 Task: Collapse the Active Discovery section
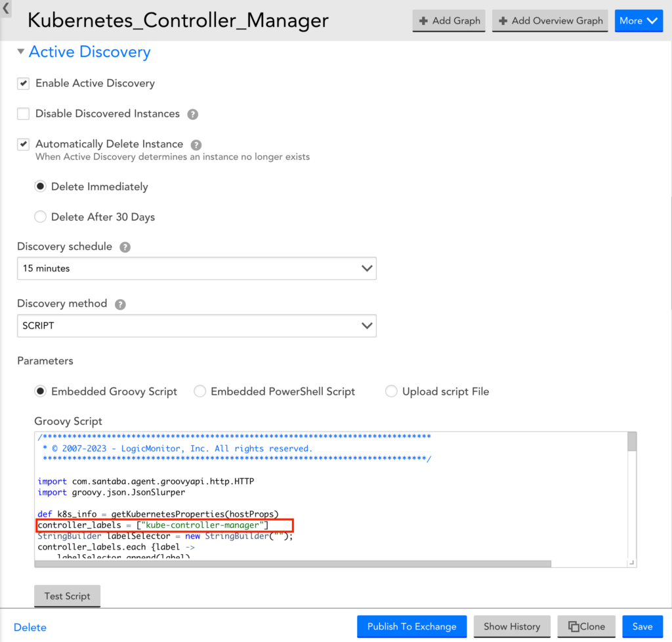(22, 52)
